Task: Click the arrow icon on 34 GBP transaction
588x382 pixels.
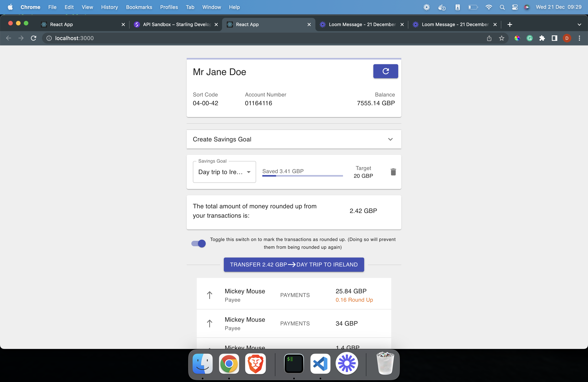Action: (x=209, y=323)
